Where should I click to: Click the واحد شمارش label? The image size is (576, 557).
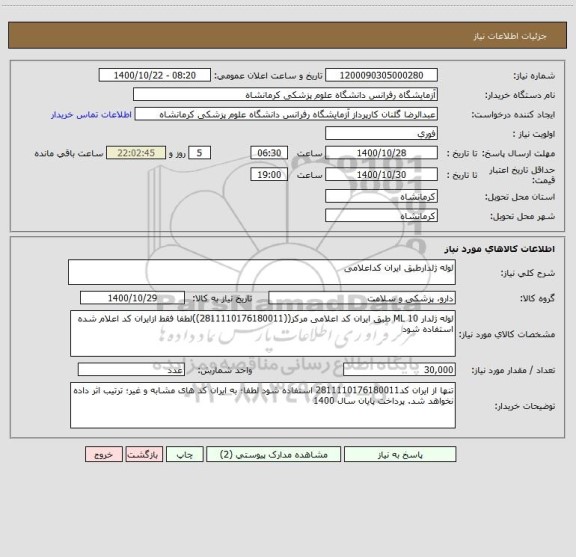tap(225, 370)
